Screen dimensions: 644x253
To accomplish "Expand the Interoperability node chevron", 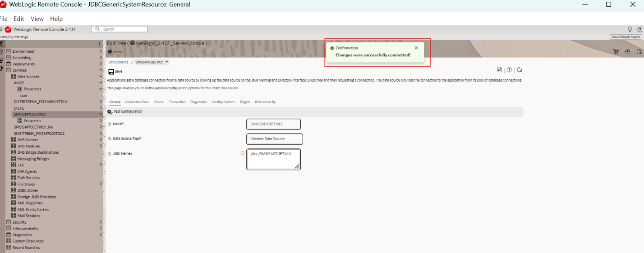I will pyautogui.click(x=101, y=229).
